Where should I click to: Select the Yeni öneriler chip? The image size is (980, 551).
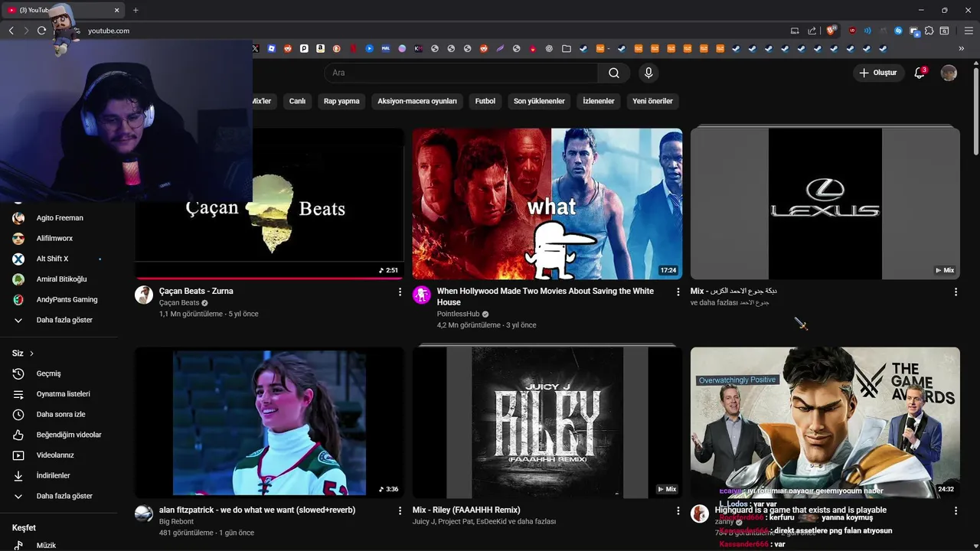pos(652,101)
